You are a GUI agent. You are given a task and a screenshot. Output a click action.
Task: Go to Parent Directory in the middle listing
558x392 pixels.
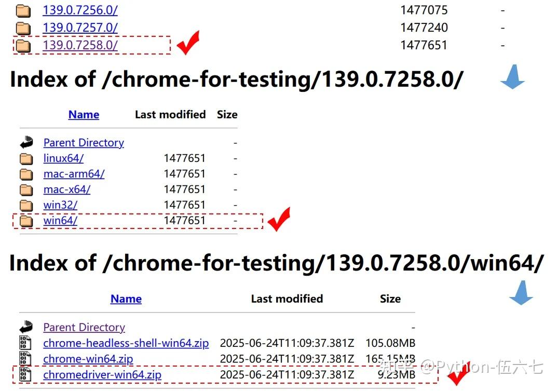(x=84, y=143)
